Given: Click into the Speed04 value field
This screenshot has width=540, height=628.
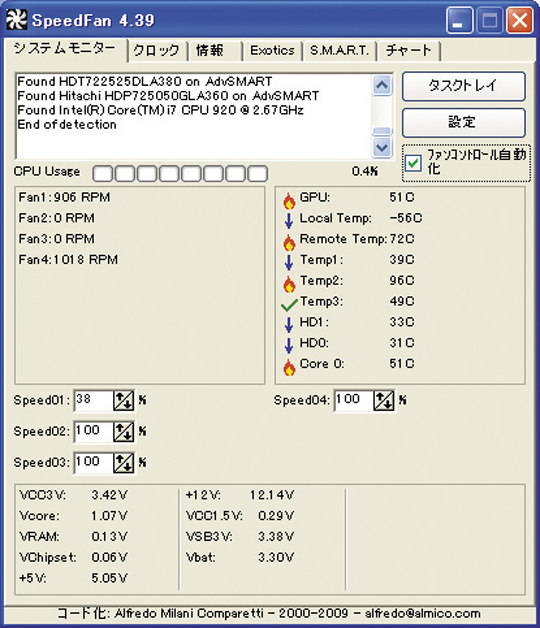Looking at the screenshot, I should (354, 400).
